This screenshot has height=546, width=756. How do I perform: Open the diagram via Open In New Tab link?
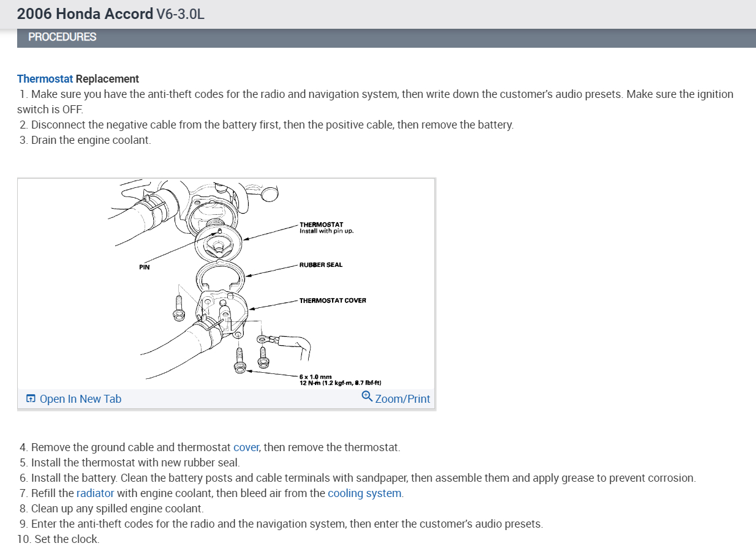coord(80,399)
